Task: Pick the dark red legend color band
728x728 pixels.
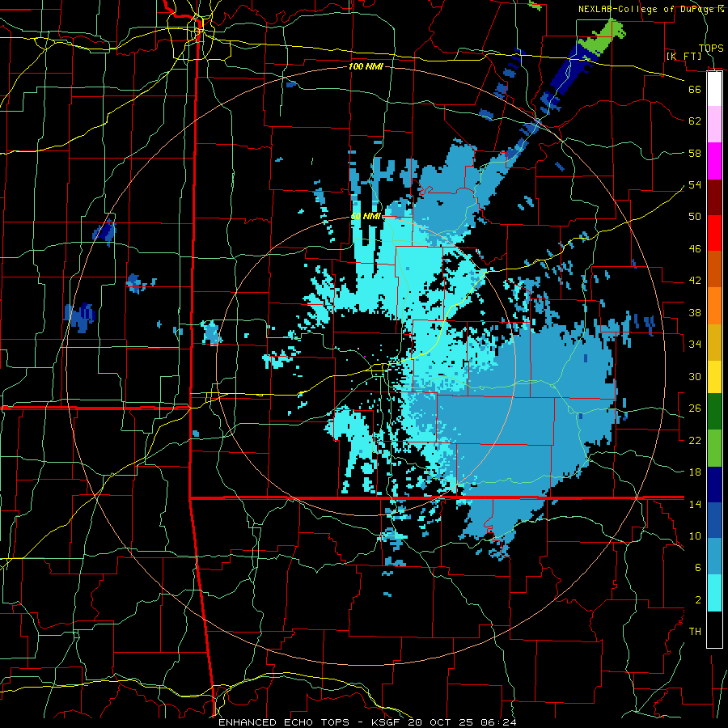Action: tap(714, 197)
